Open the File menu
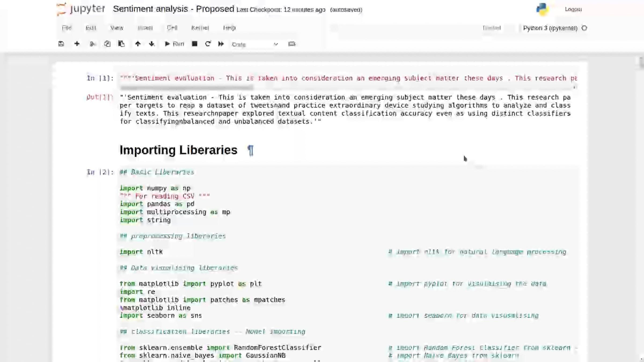Image resolution: width=644 pixels, height=362 pixels. (67, 28)
